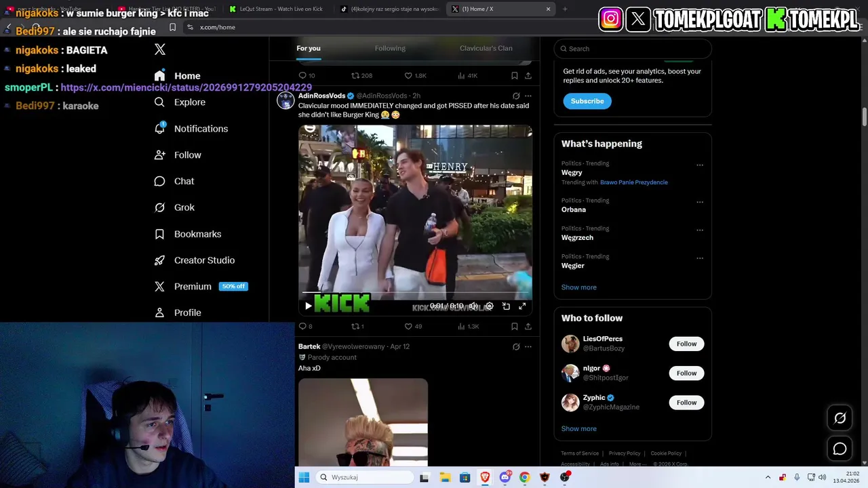Click the X logo in the sidebar

tap(159, 49)
